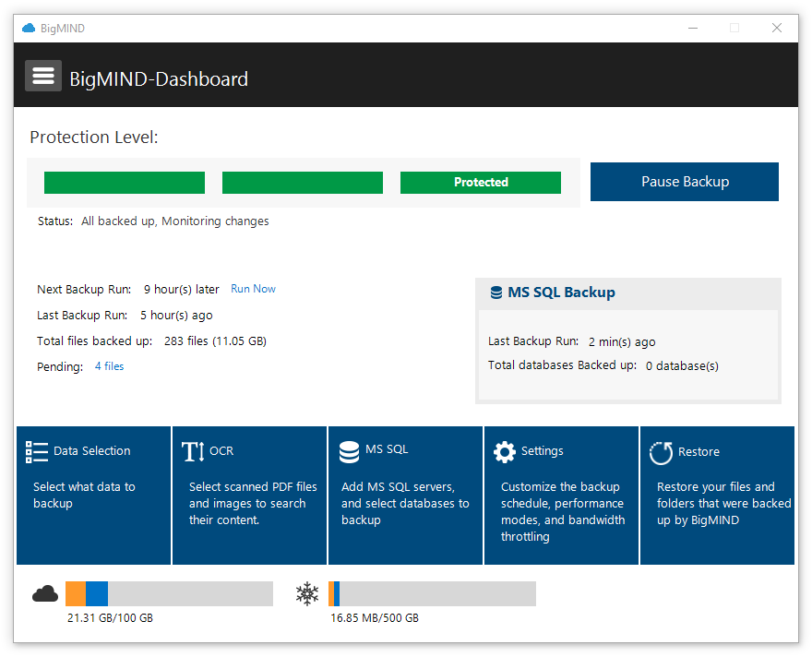
Task: Pause the backup with Pause Backup button
Action: click(x=684, y=182)
